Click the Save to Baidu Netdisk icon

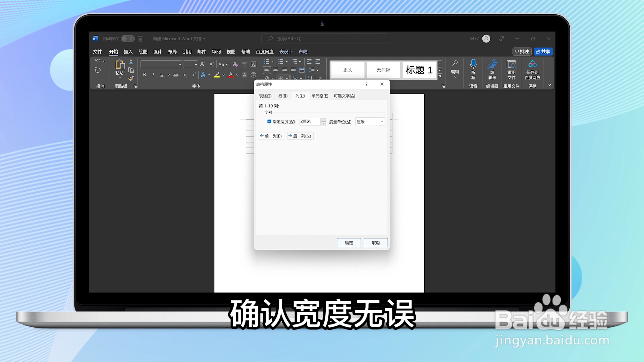pos(532,64)
